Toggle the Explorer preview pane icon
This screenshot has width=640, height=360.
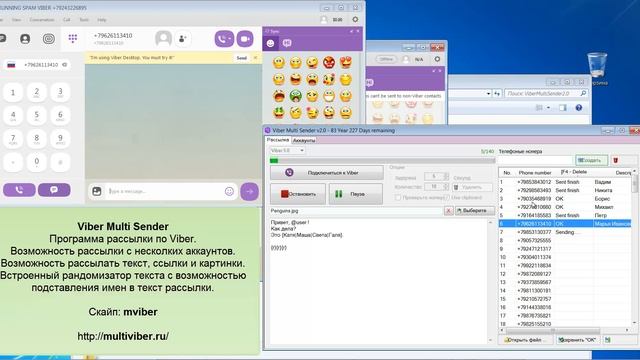point(563,108)
